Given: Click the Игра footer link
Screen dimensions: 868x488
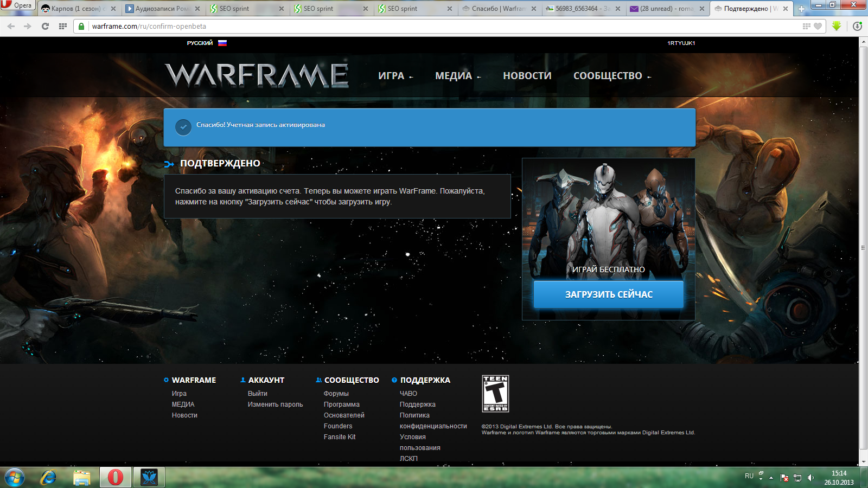Looking at the screenshot, I should [x=179, y=394].
